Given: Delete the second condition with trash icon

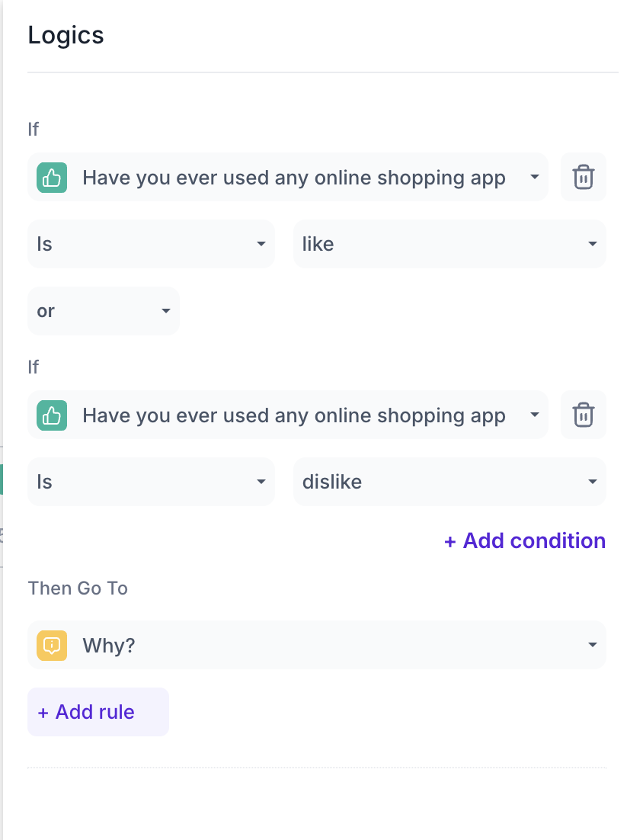Looking at the screenshot, I should point(583,415).
